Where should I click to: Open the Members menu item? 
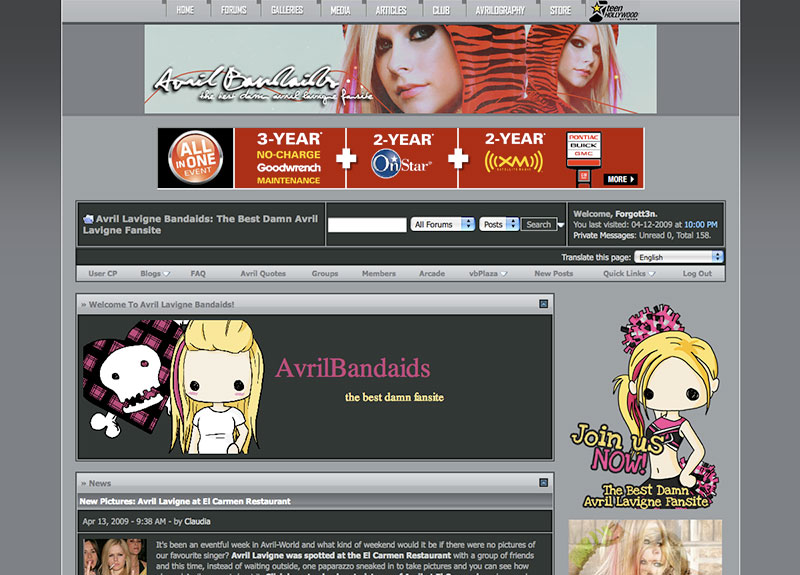click(x=379, y=273)
